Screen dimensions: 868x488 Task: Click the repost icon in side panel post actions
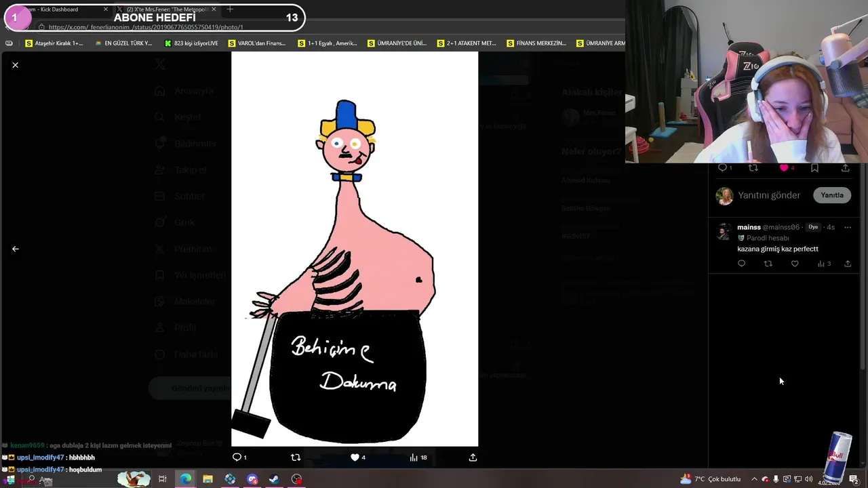tap(753, 167)
